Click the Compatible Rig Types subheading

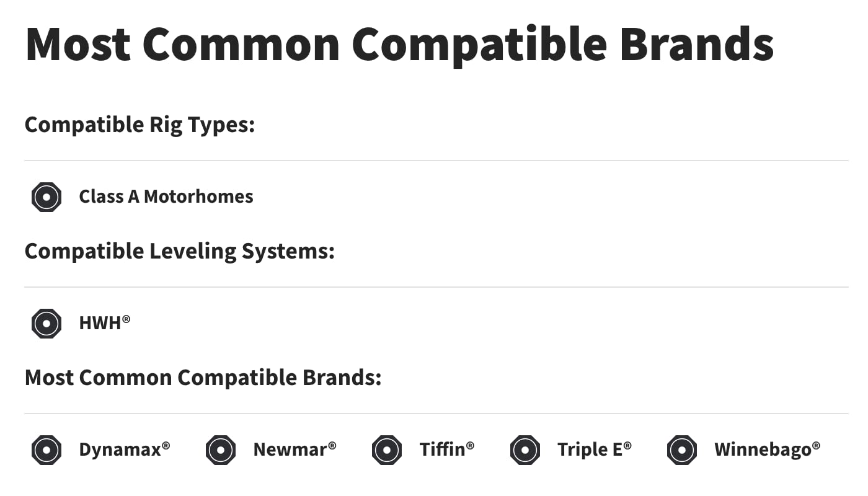click(139, 125)
